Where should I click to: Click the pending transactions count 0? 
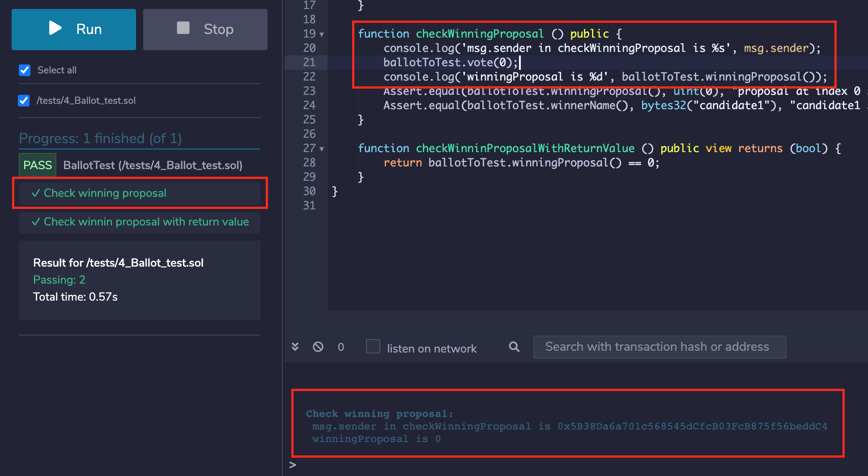pos(341,347)
